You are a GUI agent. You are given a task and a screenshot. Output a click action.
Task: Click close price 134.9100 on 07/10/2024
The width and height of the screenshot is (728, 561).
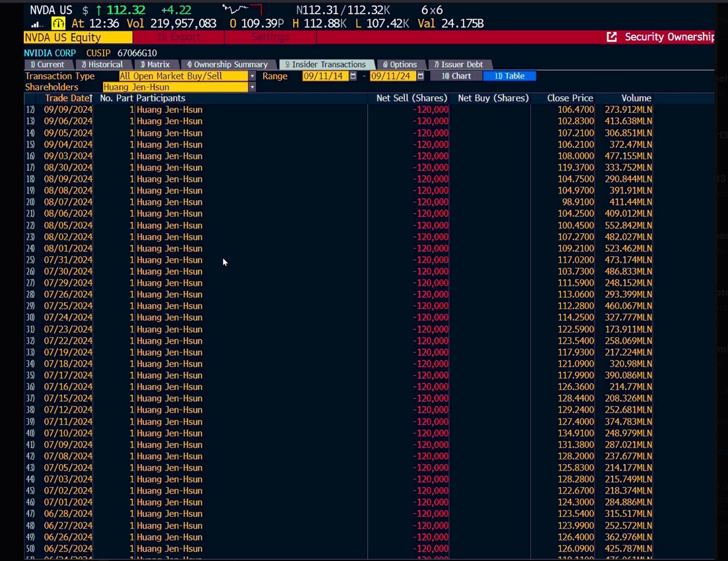576,433
